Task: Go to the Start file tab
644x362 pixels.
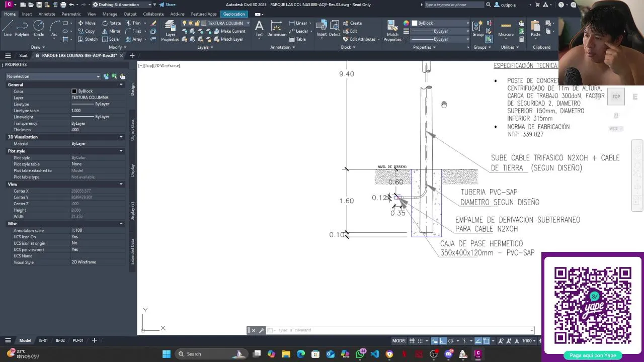Action: click(23, 55)
